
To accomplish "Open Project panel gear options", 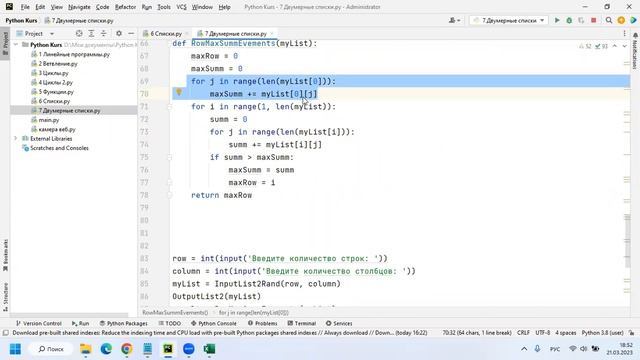I will pyautogui.click(x=119, y=33).
